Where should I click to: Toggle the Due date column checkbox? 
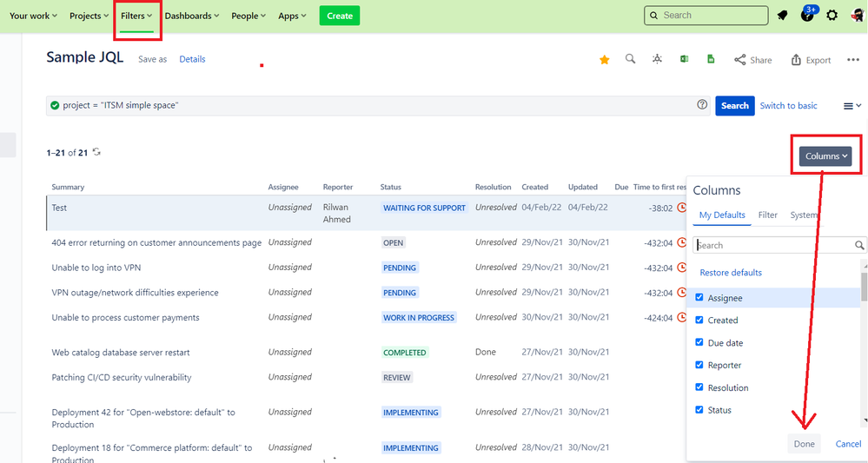point(699,343)
